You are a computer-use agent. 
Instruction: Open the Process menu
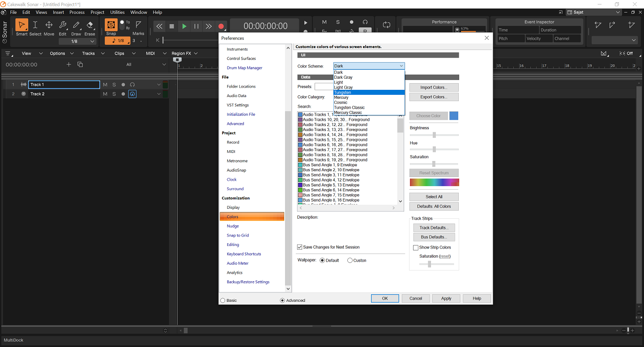click(77, 12)
